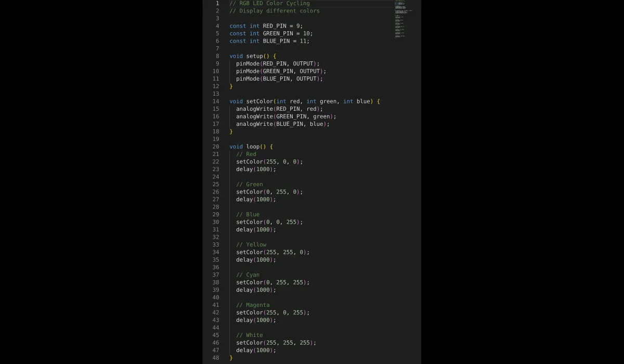Click the "analogWrite(RED_PIN, red);" statement
624x364 pixels.
[279, 109]
